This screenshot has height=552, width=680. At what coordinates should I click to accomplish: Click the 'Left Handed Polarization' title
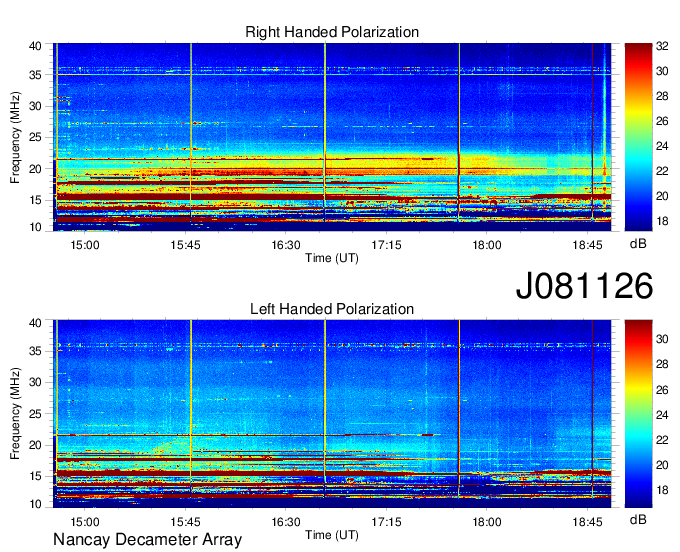(332, 309)
